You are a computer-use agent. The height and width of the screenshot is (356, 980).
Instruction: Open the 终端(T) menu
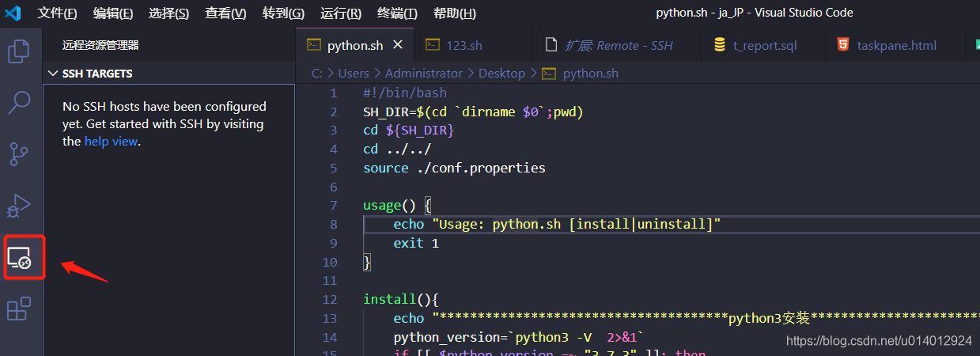click(x=397, y=13)
